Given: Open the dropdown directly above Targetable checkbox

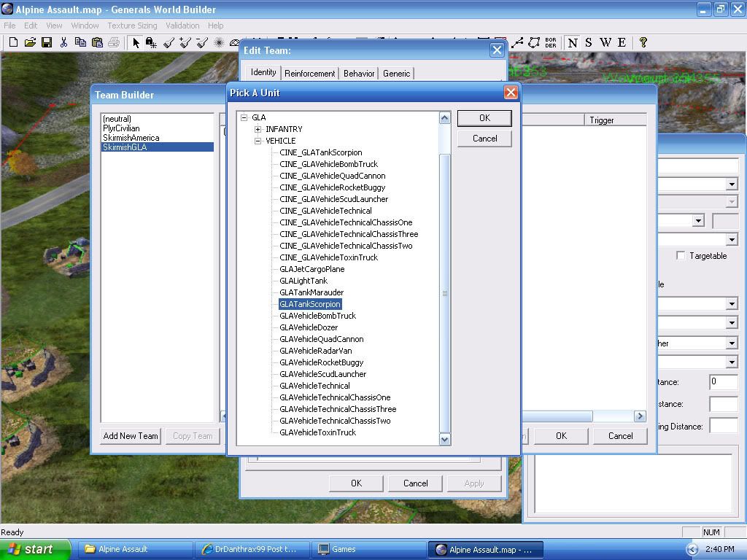Looking at the screenshot, I should [x=732, y=239].
